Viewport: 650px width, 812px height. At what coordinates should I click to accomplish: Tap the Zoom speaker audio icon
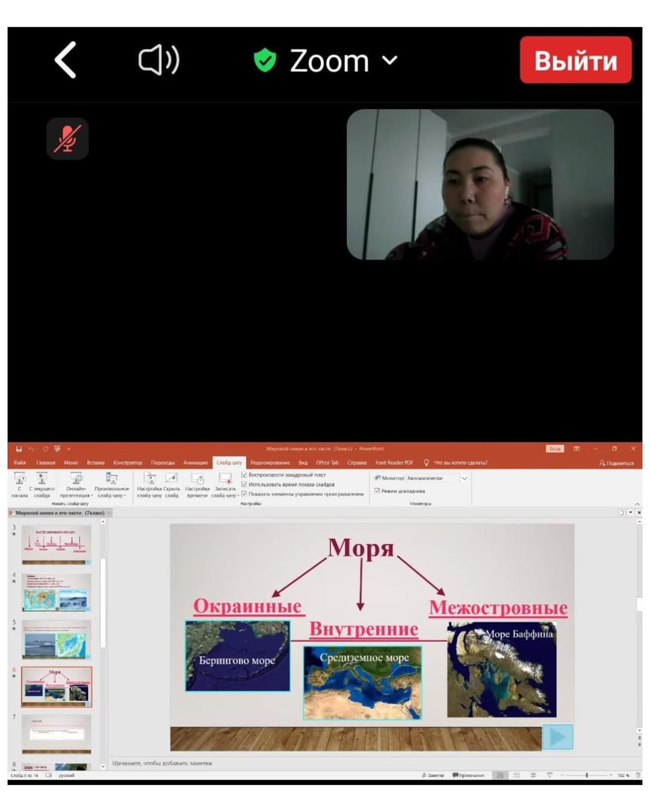[x=159, y=60]
